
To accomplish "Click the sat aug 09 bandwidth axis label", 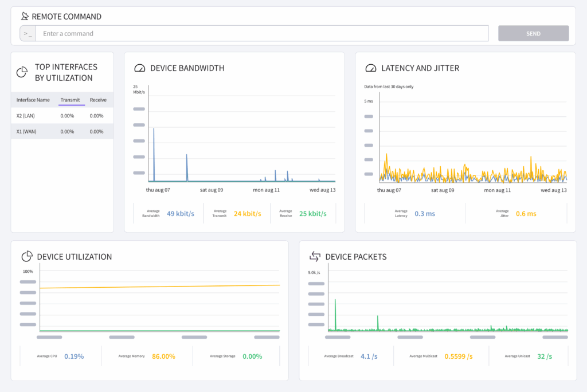I will (212, 190).
